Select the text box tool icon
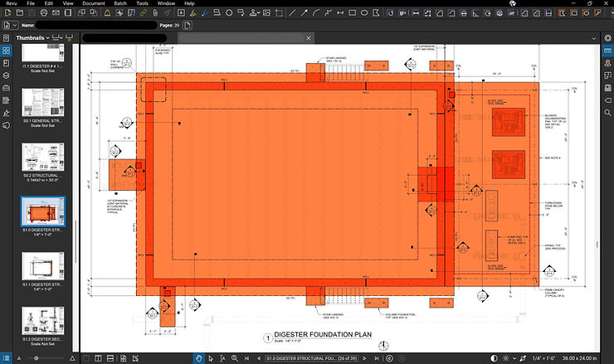The width and height of the screenshot is (614, 364). point(181,13)
